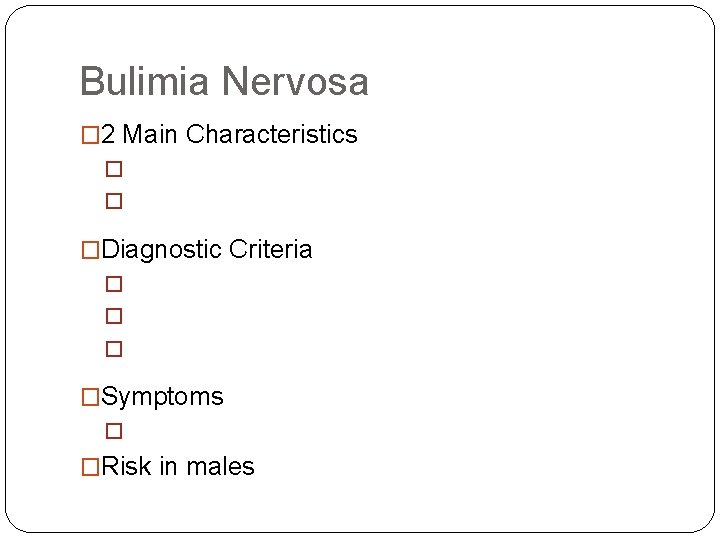Viewport: 720px width, 540px height.
Task: Click middle empty sub-bullet under Diagnostic Criteria
Action: pos(113,316)
